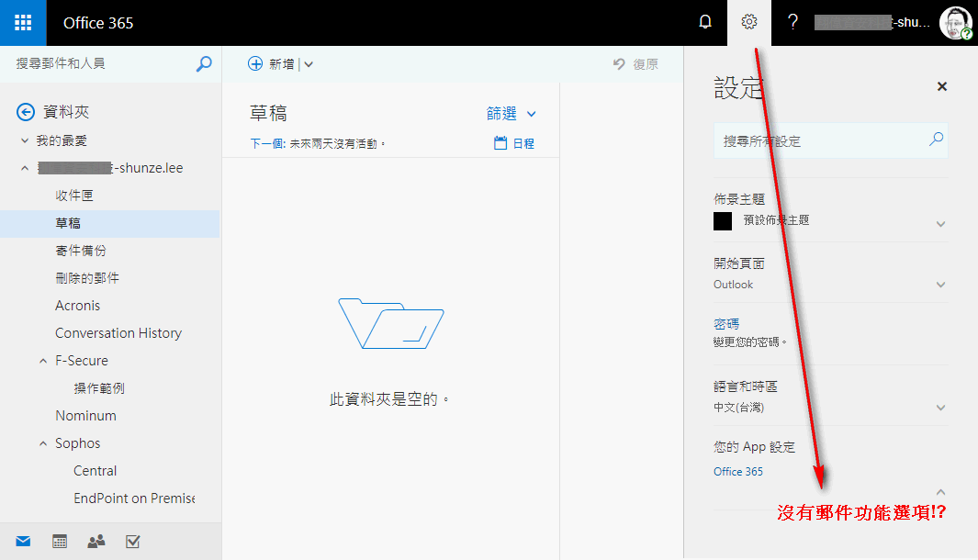Click the 下一個 next event link
The width and height of the screenshot is (978, 560).
tap(267, 144)
